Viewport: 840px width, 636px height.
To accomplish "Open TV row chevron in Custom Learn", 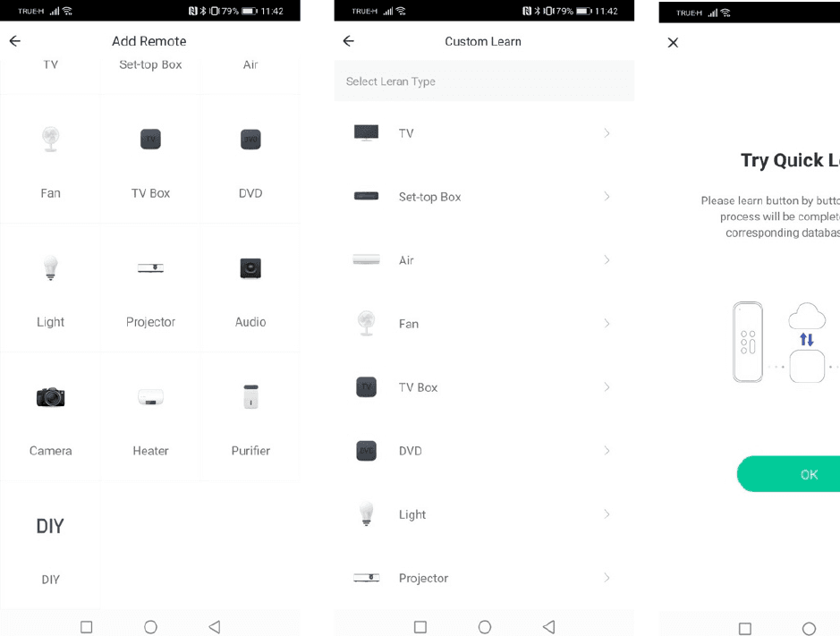I will pyautogui.click(x=607, y=133).
